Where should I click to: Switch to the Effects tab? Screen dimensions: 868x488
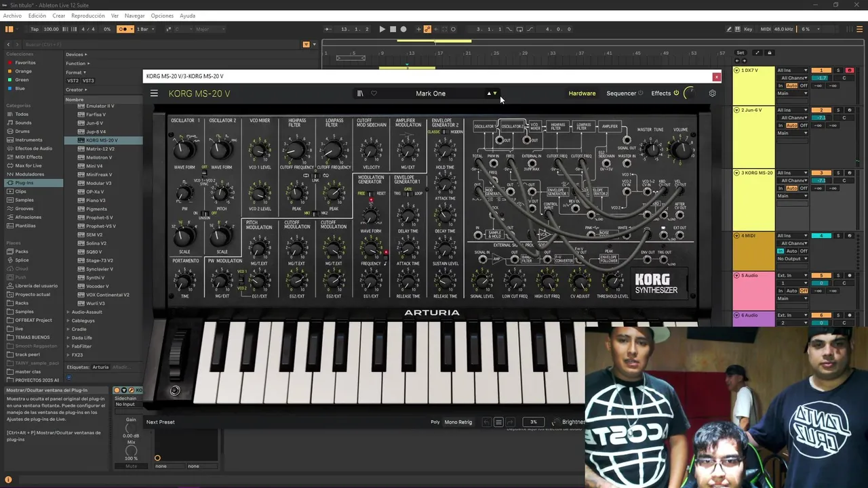pos(661,94)
